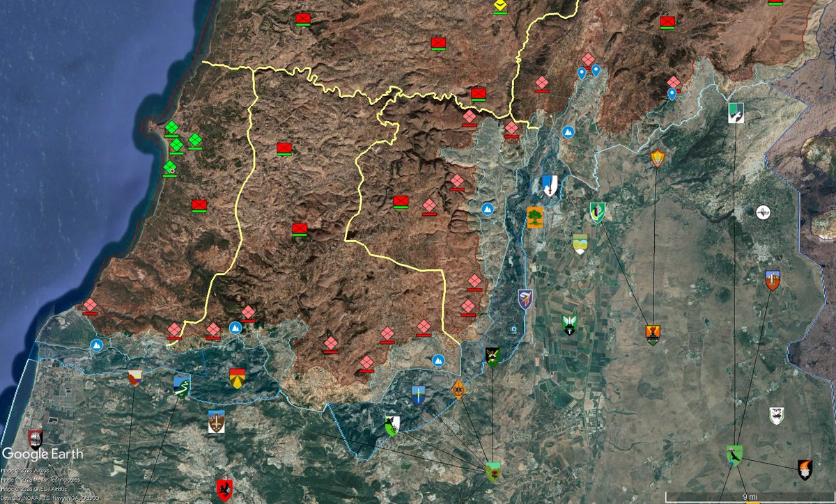Click the blue mountain marker nearest the coastline

[x=97, y=345]
